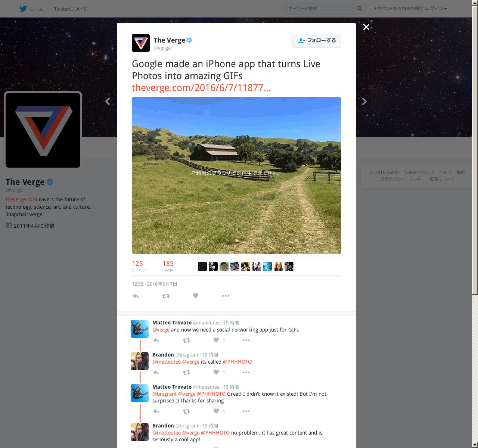Open more options on Brandon's first reply
Image resolution: width=478 pixels, height=448 pixels.
246,372
